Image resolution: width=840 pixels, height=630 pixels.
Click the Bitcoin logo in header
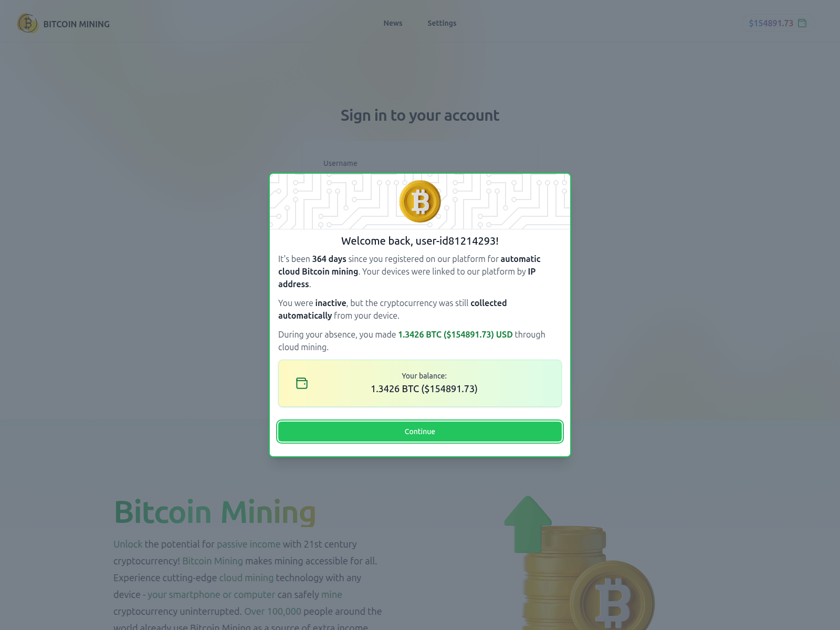[x=28, y=23]
